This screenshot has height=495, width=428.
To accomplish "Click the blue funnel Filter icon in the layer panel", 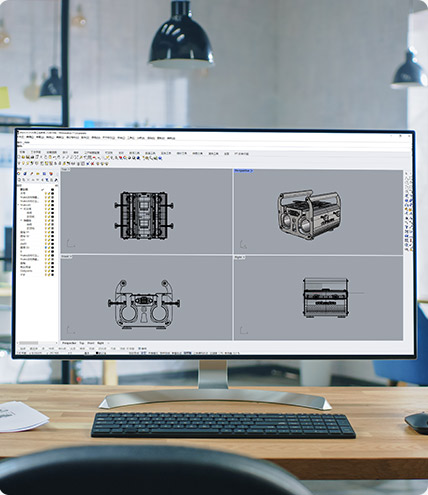I will coord(47,180).
